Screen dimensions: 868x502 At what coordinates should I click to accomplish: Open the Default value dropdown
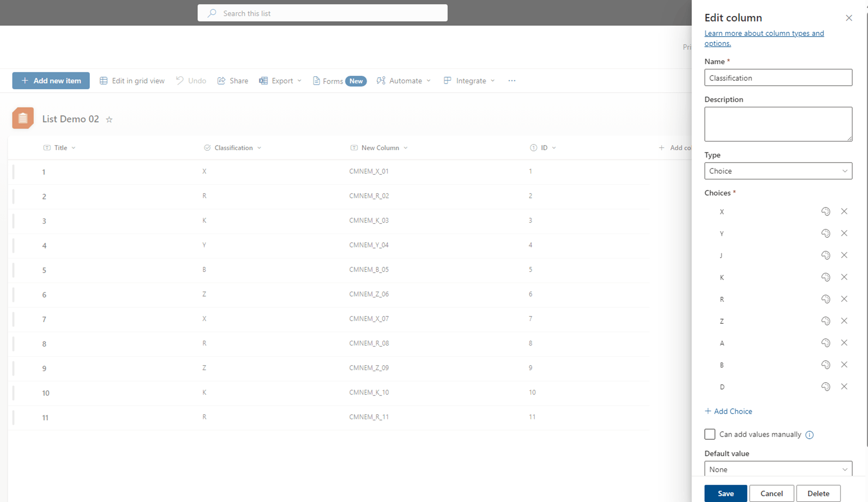coord(778,469)
